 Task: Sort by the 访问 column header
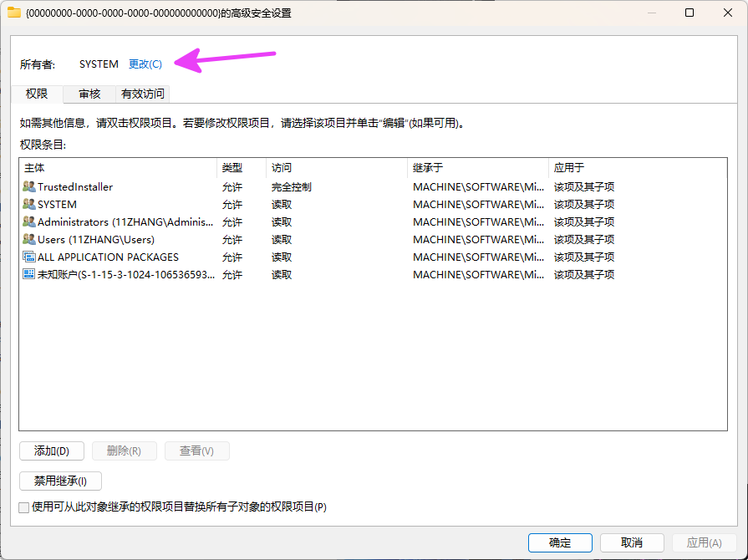coord(337,168)
